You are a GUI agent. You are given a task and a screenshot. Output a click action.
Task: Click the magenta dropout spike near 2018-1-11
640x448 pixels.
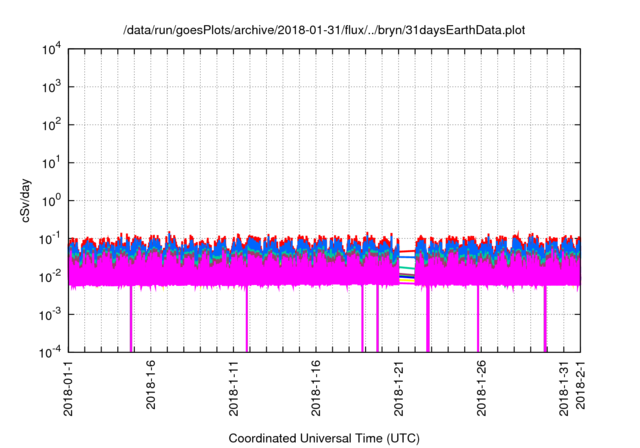(247, 318)
